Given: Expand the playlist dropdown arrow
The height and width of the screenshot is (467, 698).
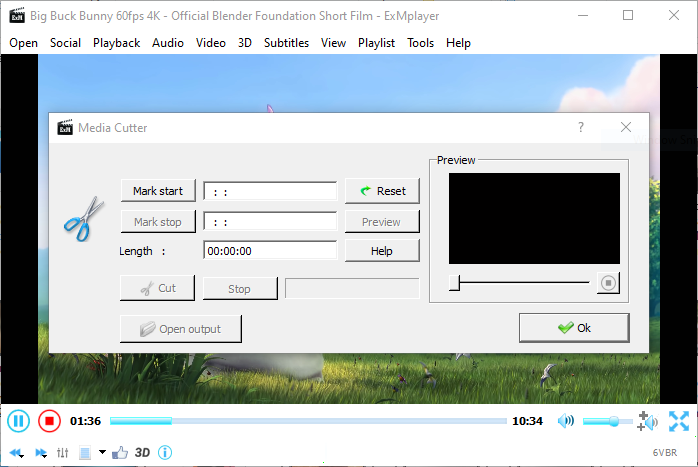Looking at the screenshot, I should click(102, 453).
